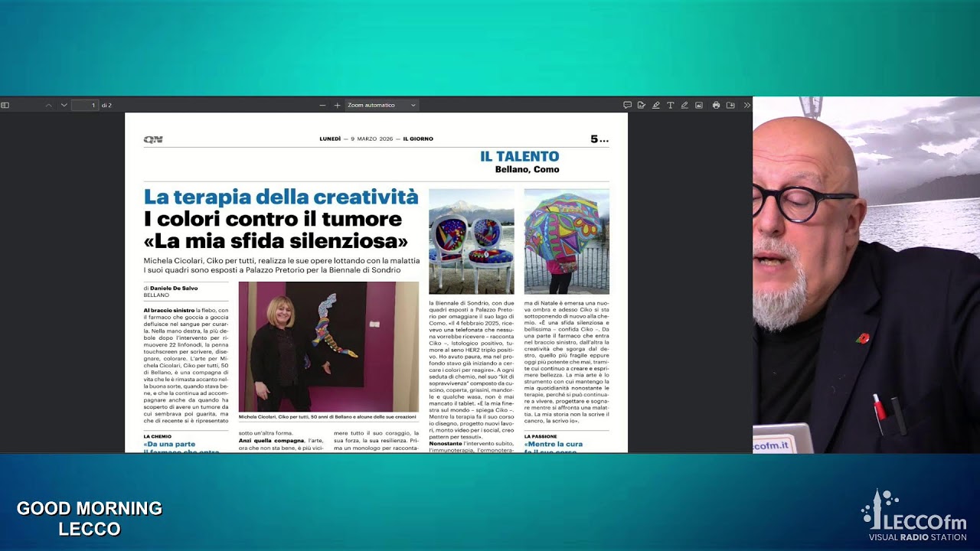
Task: Select the highlight tool
Action: click(x=656, y=105)
